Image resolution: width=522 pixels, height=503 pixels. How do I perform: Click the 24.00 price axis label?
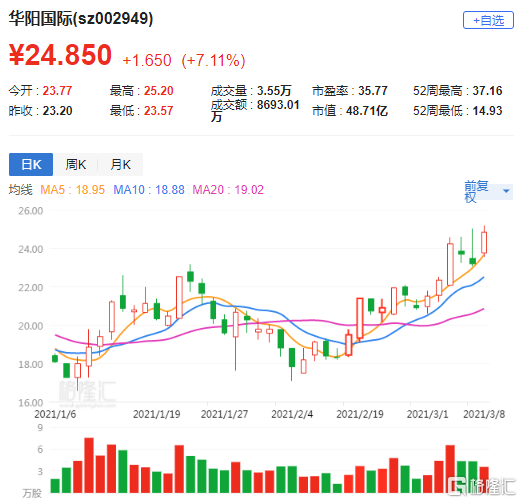(x=31, y=249)
